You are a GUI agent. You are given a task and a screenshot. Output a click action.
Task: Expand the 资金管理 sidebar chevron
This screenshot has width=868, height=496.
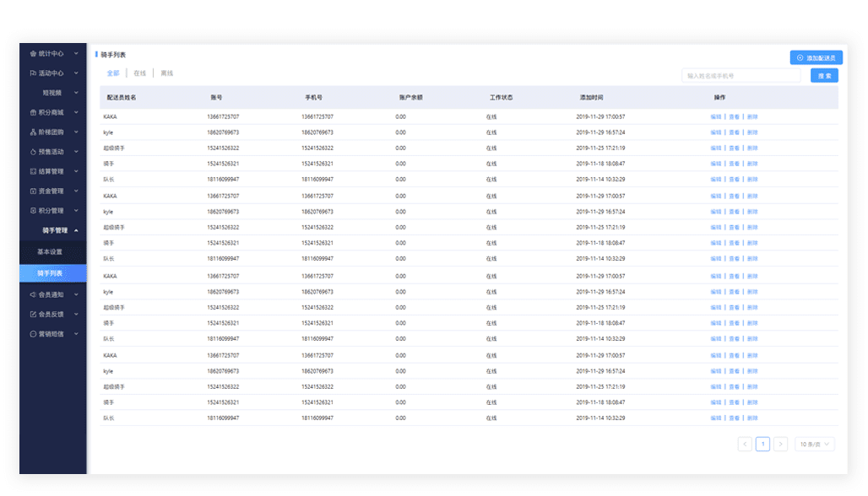[76, 191]
